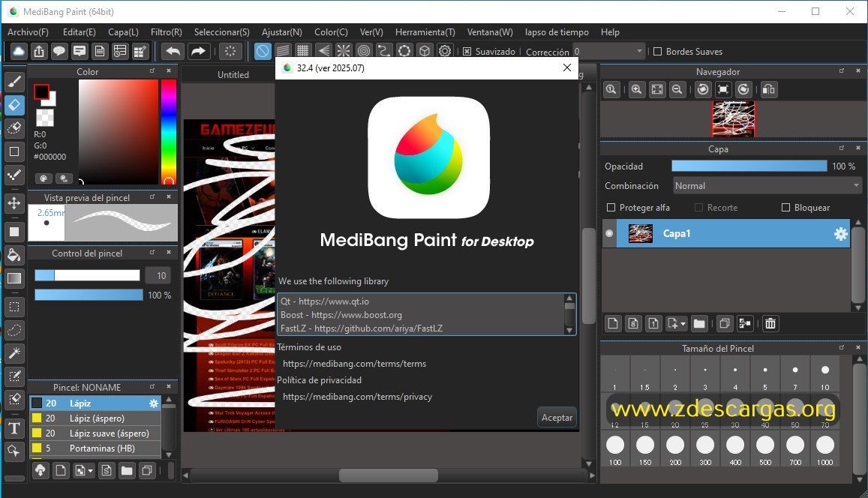Enable grid (crisscross) snap guide
Image resolution: width=868 pixels, height=498 pixels.
303,52
